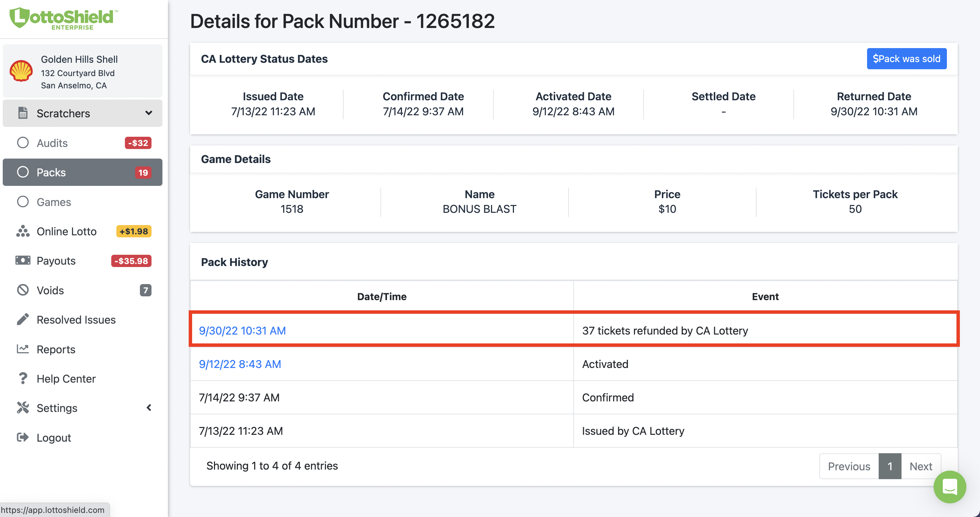Image resolution: width=980 pixels, height=517 pixels.
Task: Click the Audits circle icon
Action: pos(23,143)
